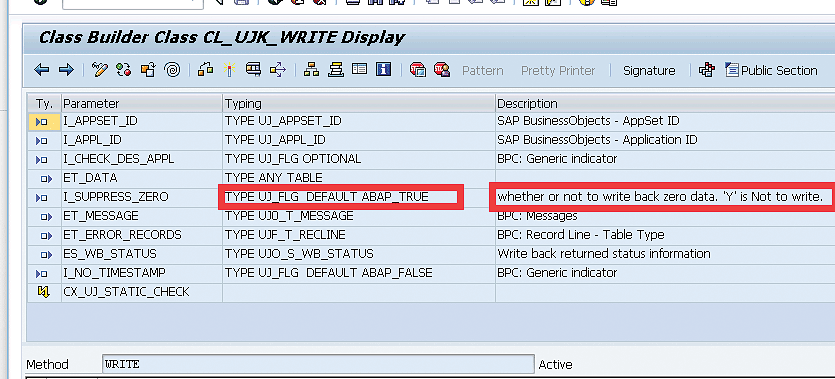Viewport: 835px width, 379px height.
Task: Select the I_APPSET_ID parameter row
Action: (x=431, y=121)
